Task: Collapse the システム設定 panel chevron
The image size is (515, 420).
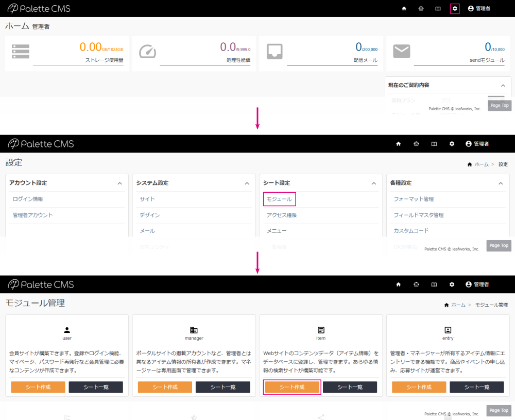Action: (247, 183)
